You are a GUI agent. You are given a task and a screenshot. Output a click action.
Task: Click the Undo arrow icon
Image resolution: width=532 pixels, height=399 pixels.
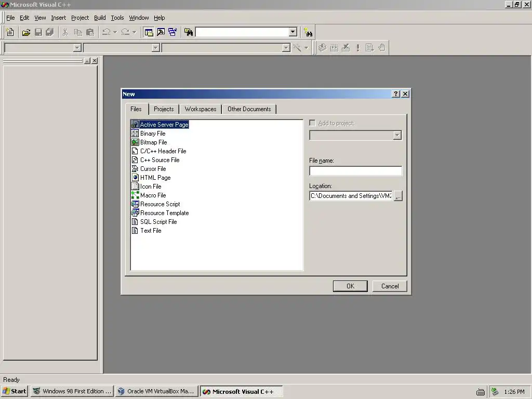[x=106, y=32]
